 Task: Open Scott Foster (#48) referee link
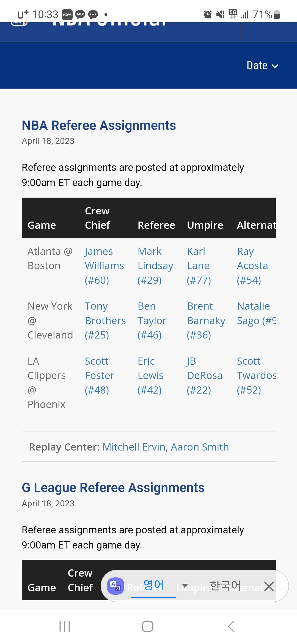coord(99,375)
